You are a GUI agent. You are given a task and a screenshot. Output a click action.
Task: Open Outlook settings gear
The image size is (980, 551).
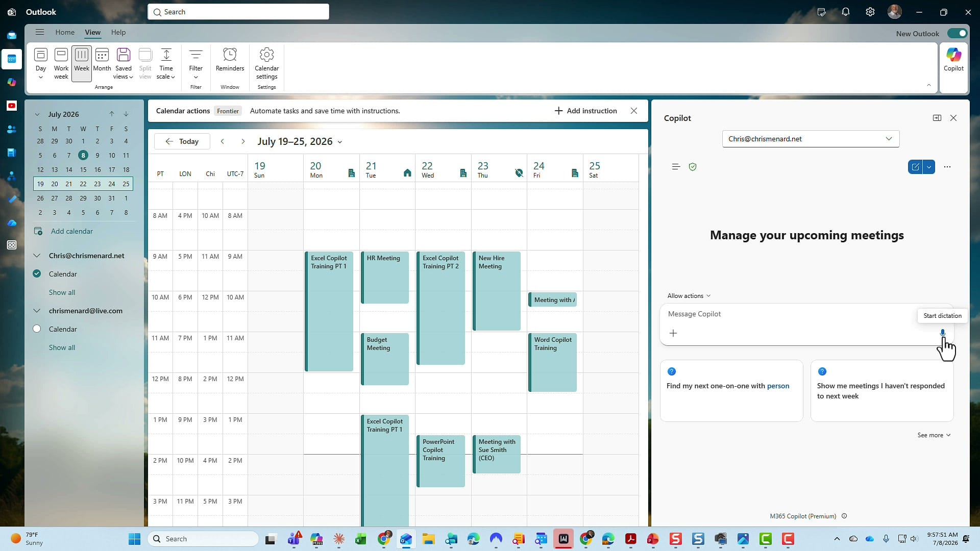pyautogui.click(x=870, y=12)
